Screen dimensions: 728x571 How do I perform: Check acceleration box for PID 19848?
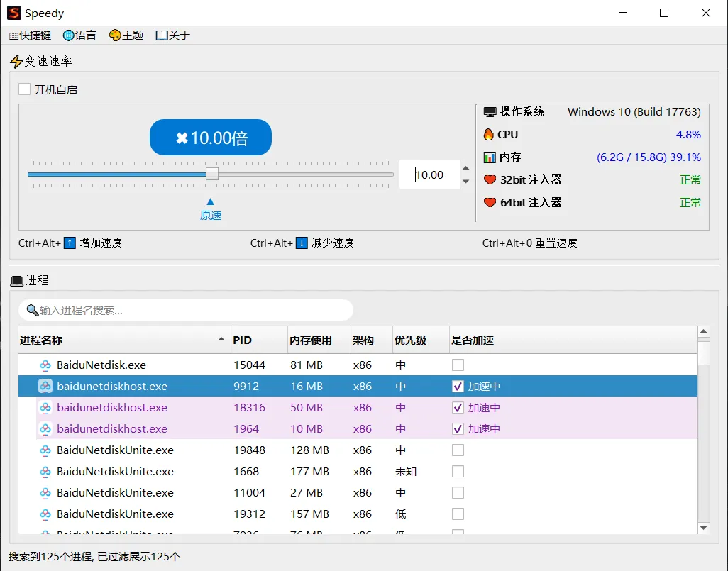coord(458,450)
